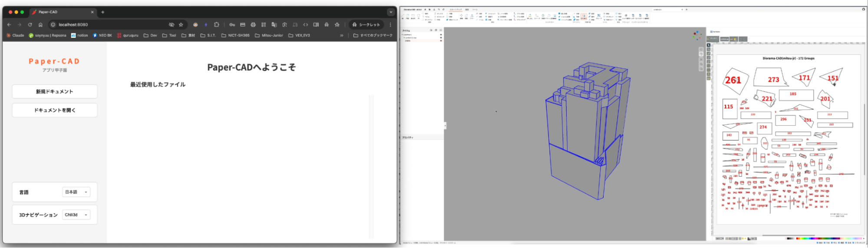The width and height of the screenshot is (868, 248).
Task: Show hidden bookmarks with the double chevron
Action: tap(342, 36)
